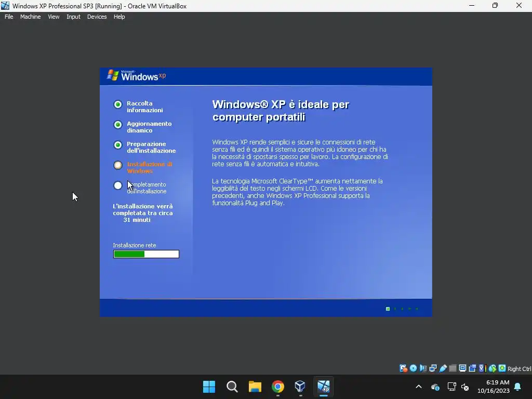Click the Windows XP logo in setup header

tap(137, 76)
